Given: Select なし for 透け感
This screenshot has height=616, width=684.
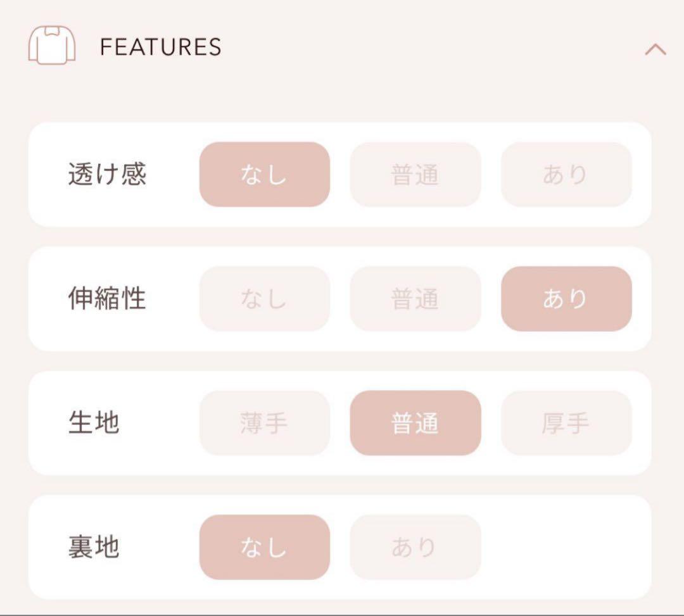Looking at the screenshot, I should pyautogui.click(x=264, y=174).
